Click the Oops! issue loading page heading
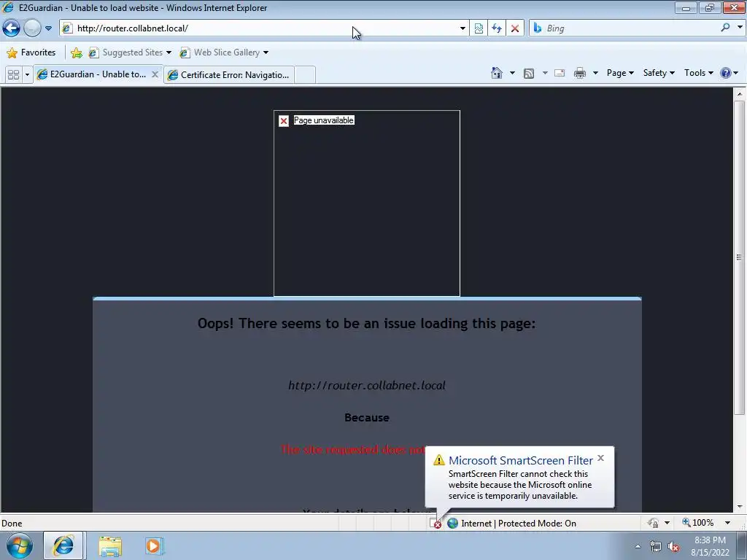 pos(366,323)
